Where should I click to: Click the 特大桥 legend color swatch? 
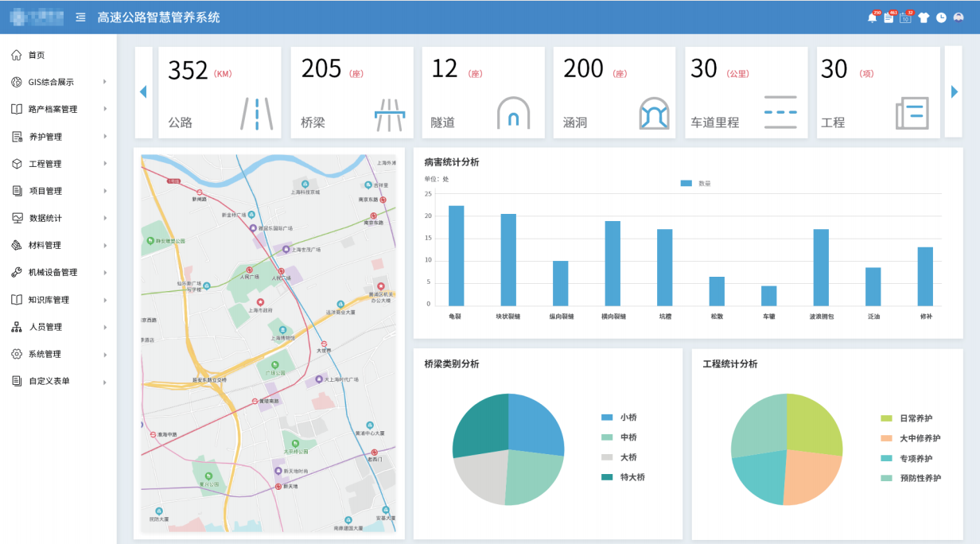[607, 477]
